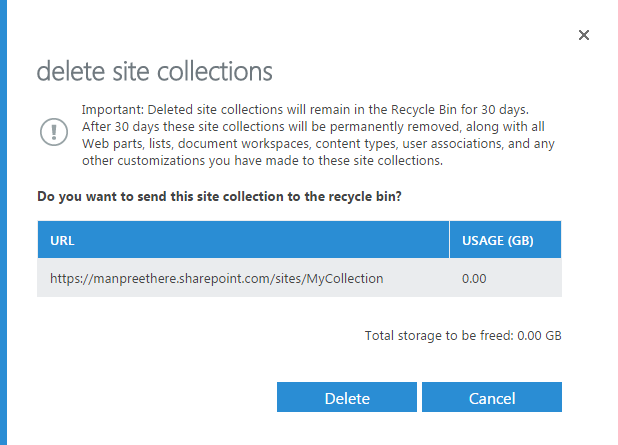Select the 0.00 usage value cell
The image size is (618, 445).
(474, 279)
